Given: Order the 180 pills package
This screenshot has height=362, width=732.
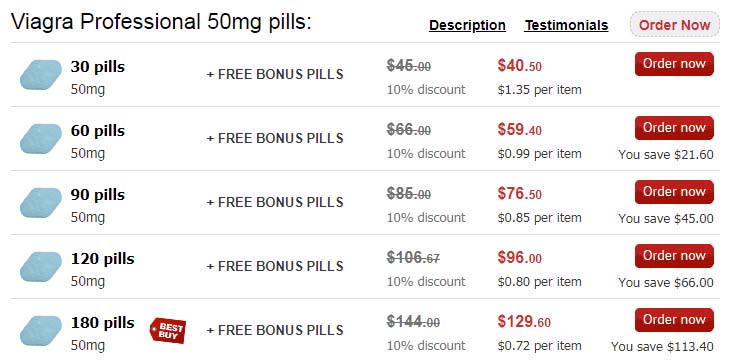Looking at the screenshot, I should point(674,320).
